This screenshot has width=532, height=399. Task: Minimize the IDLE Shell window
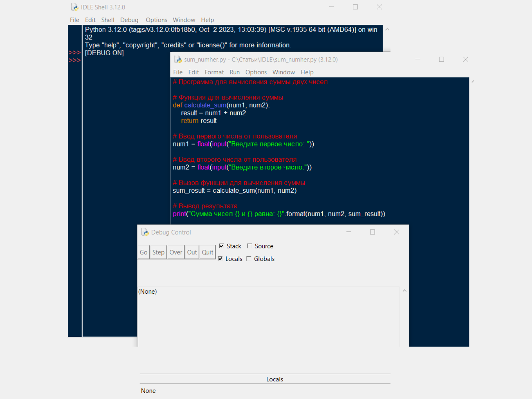tap(332, 7)
